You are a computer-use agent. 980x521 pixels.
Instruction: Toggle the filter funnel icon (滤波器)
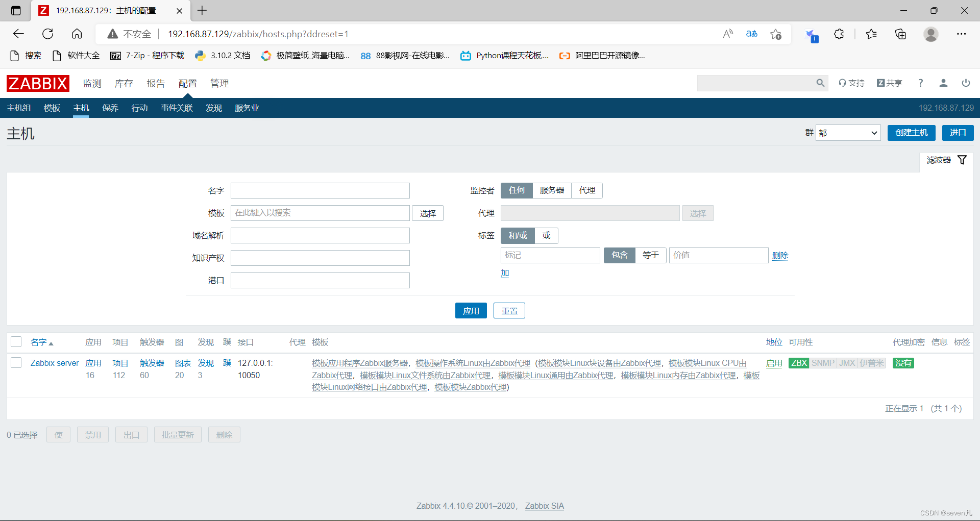coord(962,160)
